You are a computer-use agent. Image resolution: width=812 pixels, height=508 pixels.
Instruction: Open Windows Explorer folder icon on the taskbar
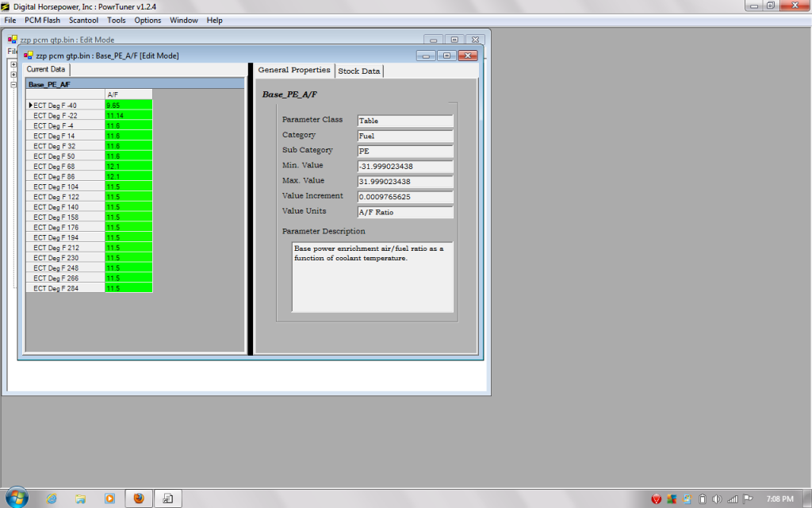point(80,498)
